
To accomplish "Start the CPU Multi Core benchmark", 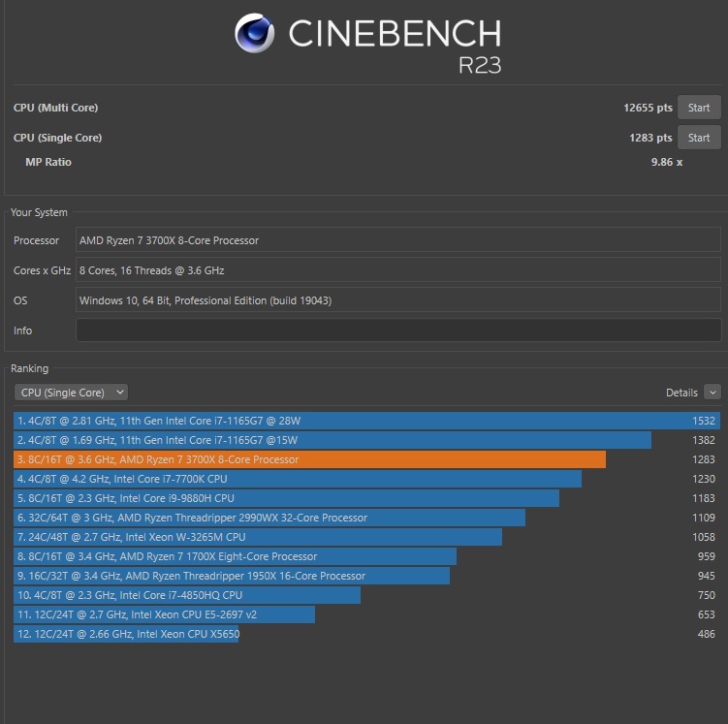I will tap(699, 108).
